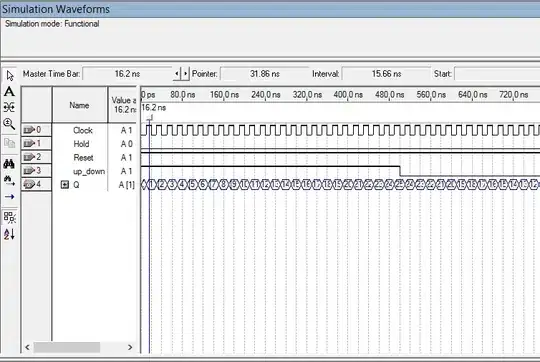Click the 400.0 ns timeline mark

click(x=348, y=95)
